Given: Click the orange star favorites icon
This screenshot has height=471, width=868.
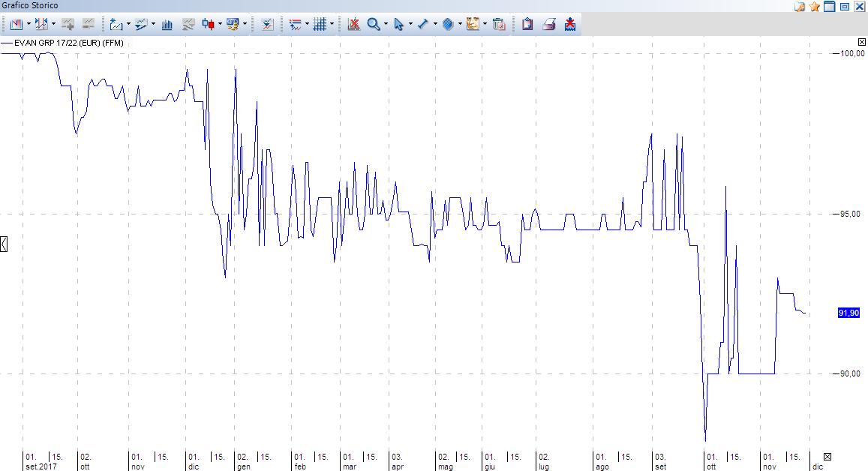Looking at the screenshot, I should 814,7.
